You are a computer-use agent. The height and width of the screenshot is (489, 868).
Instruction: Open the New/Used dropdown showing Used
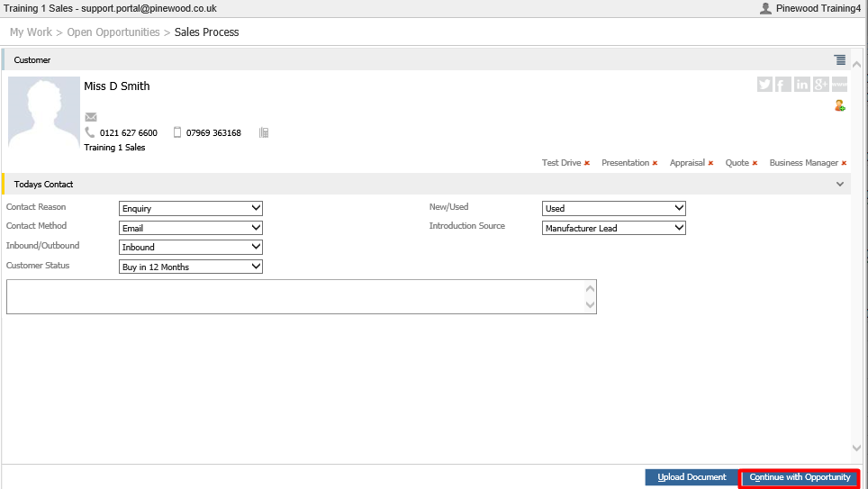coord(614,208)
